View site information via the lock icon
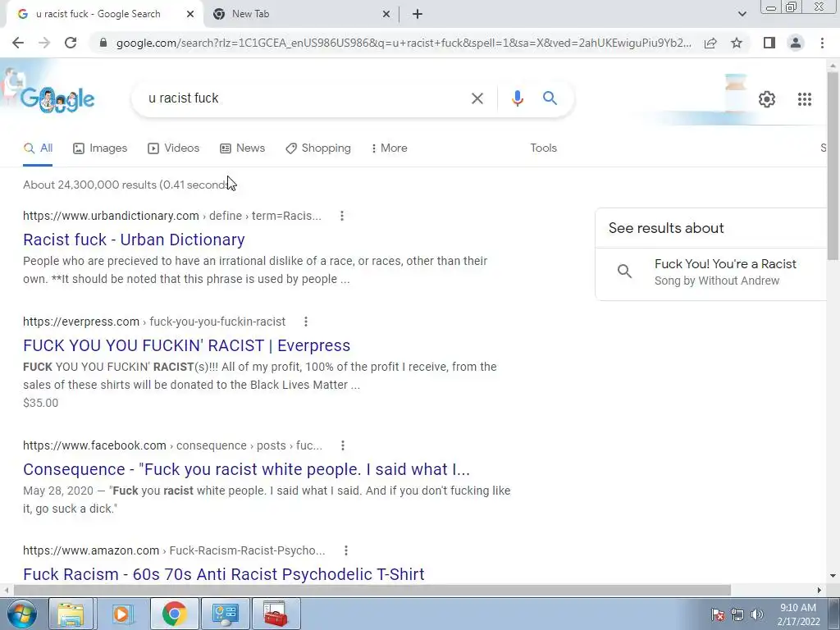Image resolution: width=840 pixels, height=630 pixels. 103,43
